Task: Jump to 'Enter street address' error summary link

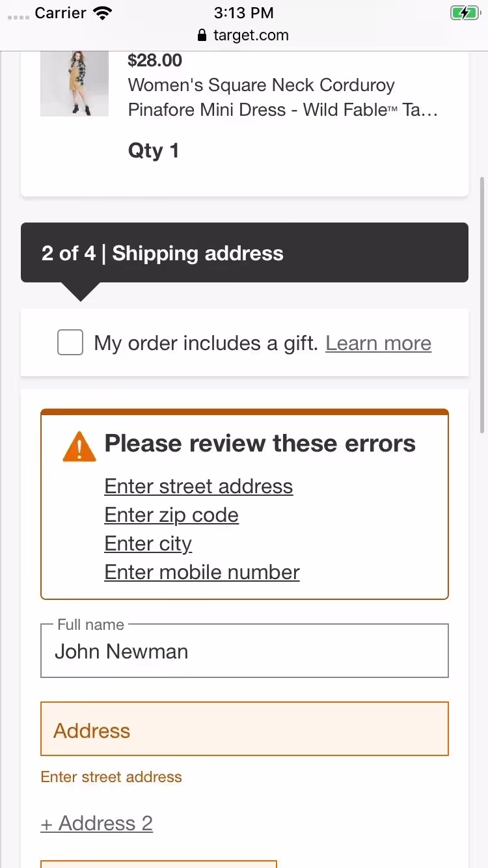Action: [198, 486]
